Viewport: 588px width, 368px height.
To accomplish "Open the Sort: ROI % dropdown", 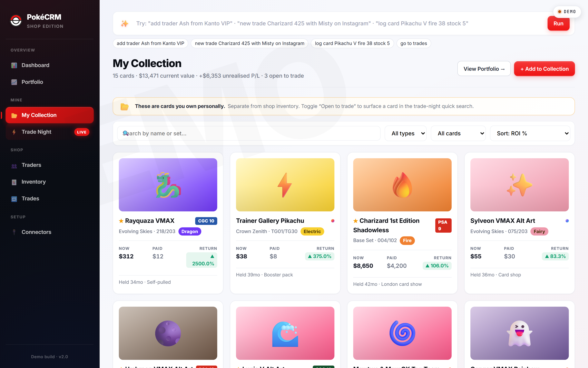I will [x=530, y=133].
